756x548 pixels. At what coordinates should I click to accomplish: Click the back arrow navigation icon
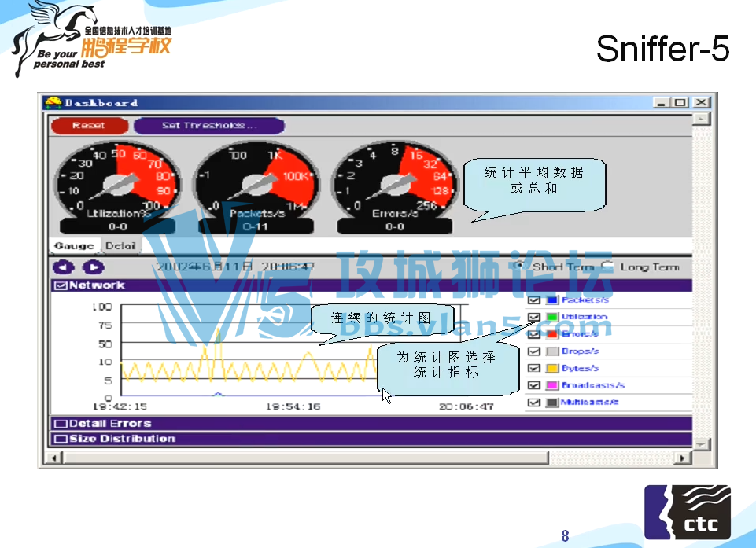(x=64, y=267)
